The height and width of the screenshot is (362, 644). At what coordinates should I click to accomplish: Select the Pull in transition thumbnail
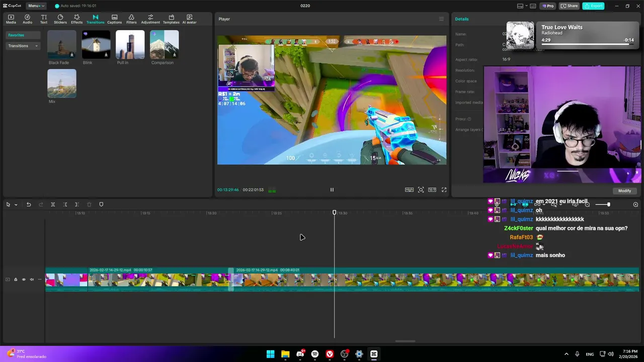pos(130,44)
